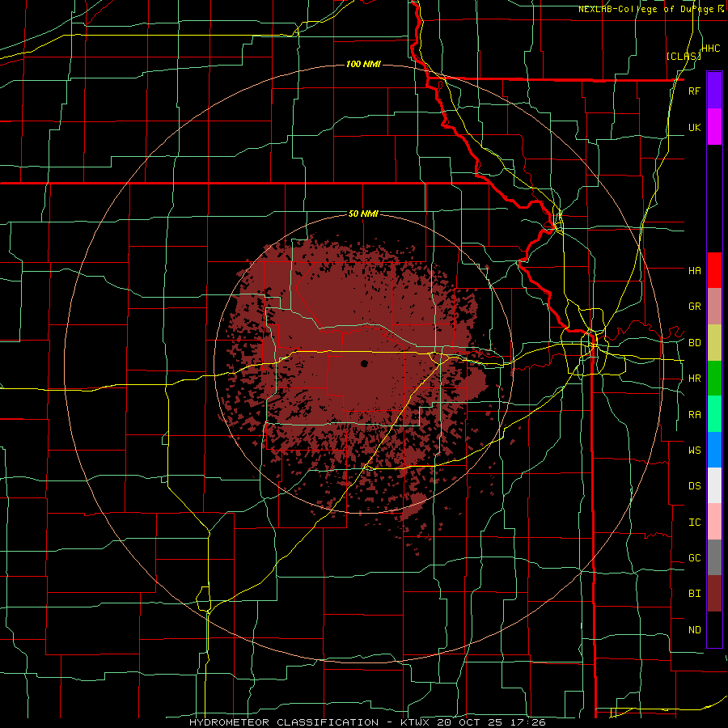Click the BI legend label
728x728 pixels.
click(694, 594)
